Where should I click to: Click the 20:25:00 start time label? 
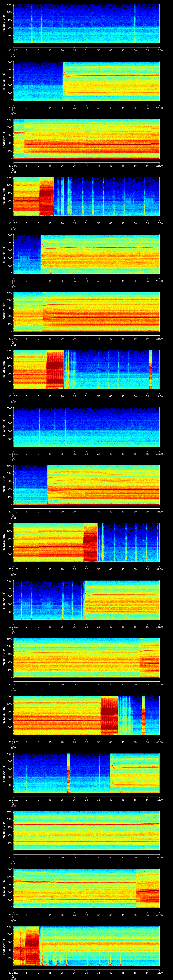[13, 223]
